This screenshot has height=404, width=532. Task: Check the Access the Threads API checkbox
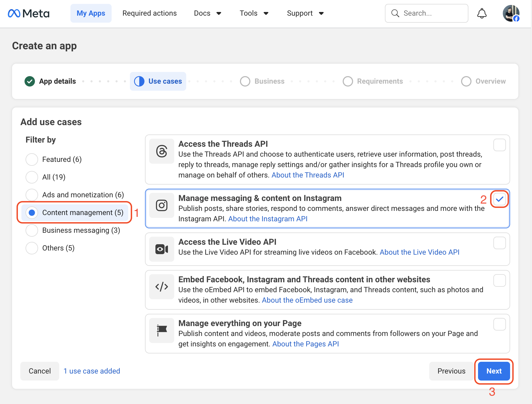coord(499,145)
